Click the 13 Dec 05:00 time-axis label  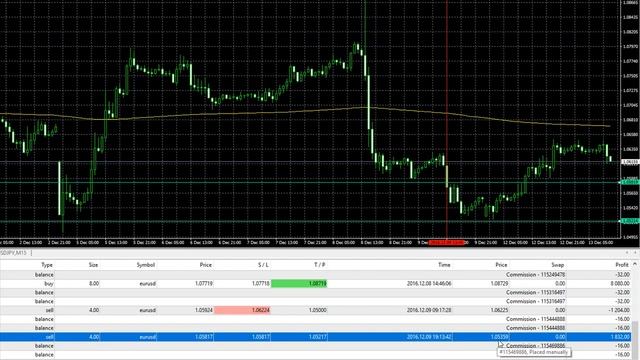click(600, 242)
